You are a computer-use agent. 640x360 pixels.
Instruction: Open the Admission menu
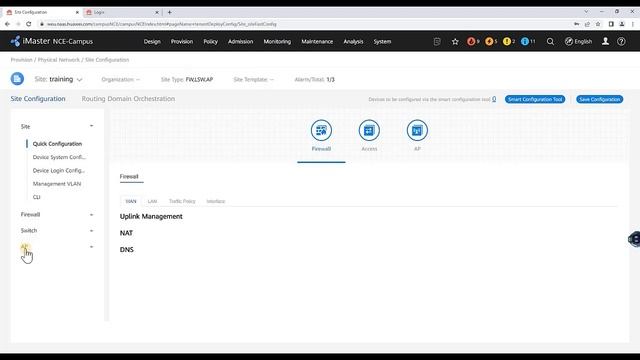240,42
